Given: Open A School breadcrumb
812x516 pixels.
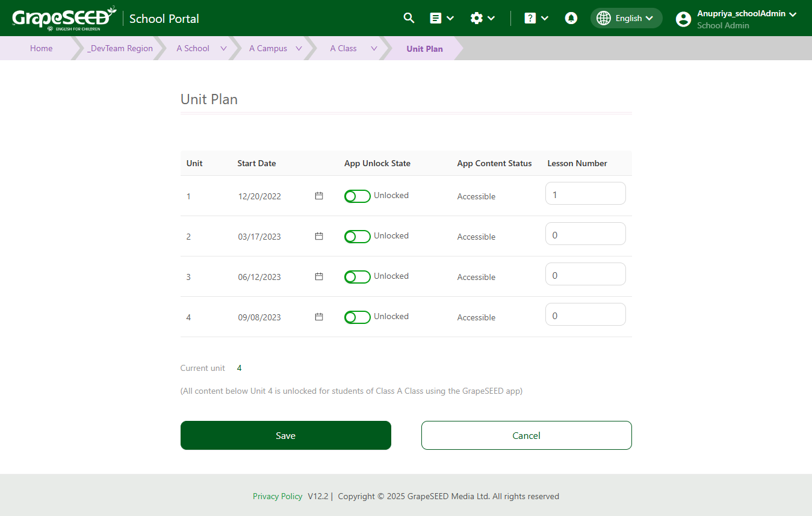Looking at the screenshot, I should point(193,48).
